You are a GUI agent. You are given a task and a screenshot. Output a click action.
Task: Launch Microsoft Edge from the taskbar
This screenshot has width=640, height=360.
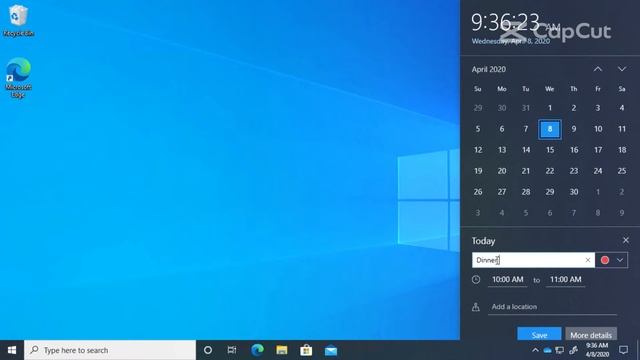(x=257, y=350)
